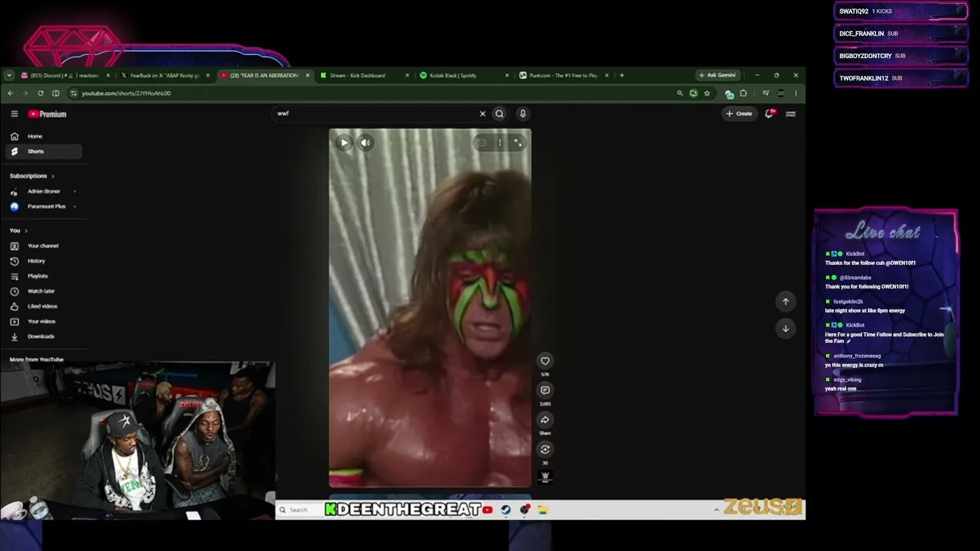980x551 pixels.
Task: Toggle captions on the Short
Action: pyautogui.click(x=482, y=142)
